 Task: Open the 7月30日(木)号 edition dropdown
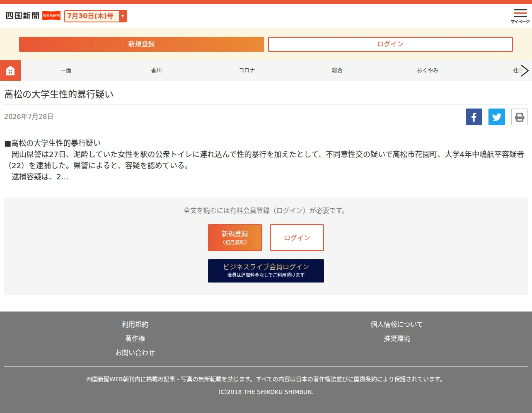point(96,16)
